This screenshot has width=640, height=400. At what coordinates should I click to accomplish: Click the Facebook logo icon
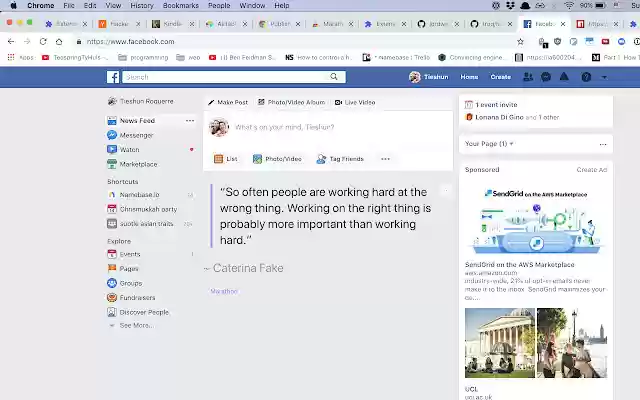(113, 77)
